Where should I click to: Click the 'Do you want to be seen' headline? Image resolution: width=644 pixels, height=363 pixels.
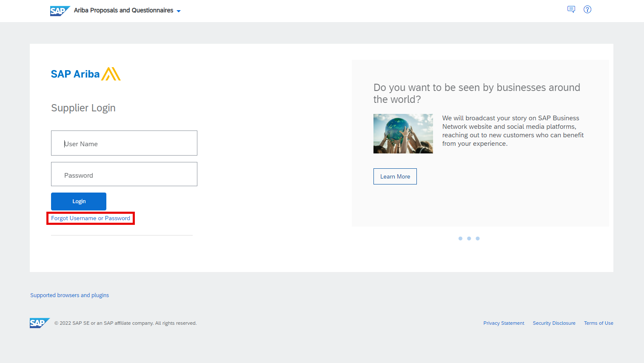coord(477,94)
